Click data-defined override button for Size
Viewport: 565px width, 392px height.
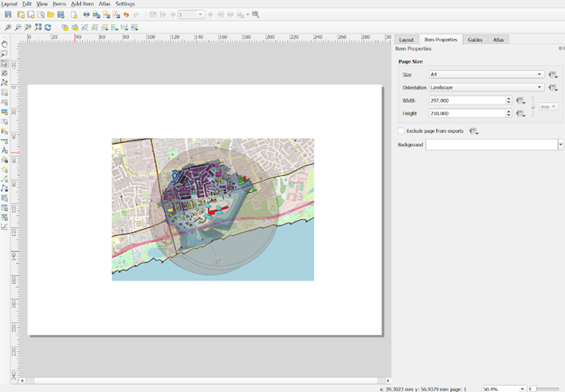(x=553, y=75)
